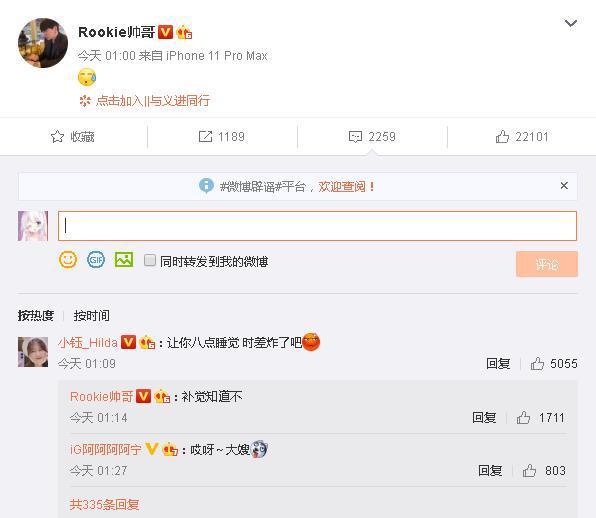Expand 共335条回复 to view all replies
The image size is (596, 518).
click(x=104, y=505)
